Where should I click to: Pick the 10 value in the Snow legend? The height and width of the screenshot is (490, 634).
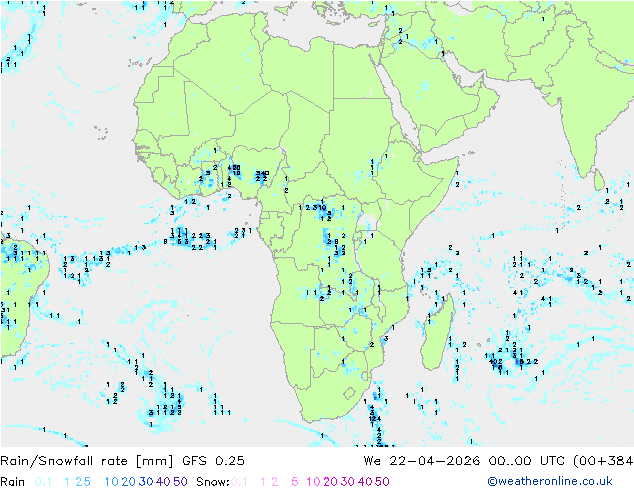point(313,482)
